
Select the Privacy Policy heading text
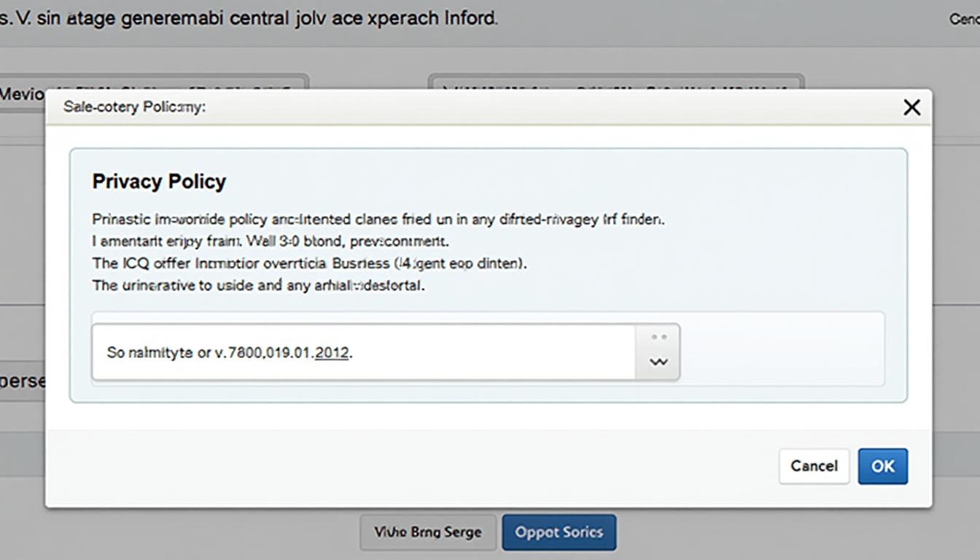click(x=159, y=181)
